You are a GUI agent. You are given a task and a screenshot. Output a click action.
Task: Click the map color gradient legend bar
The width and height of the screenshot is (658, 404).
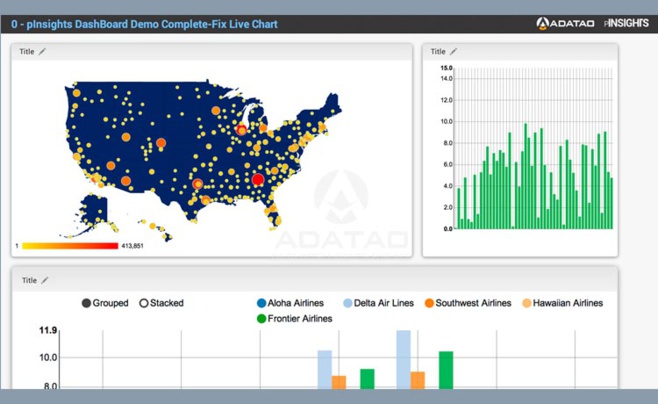pos(70,245)
